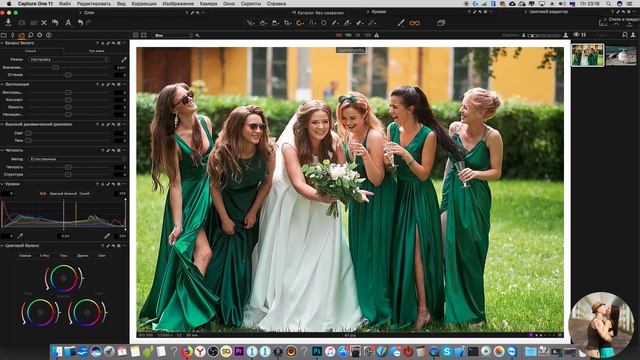
Task: Toggle exposure warning triangle icon
Action: (376, 35)
